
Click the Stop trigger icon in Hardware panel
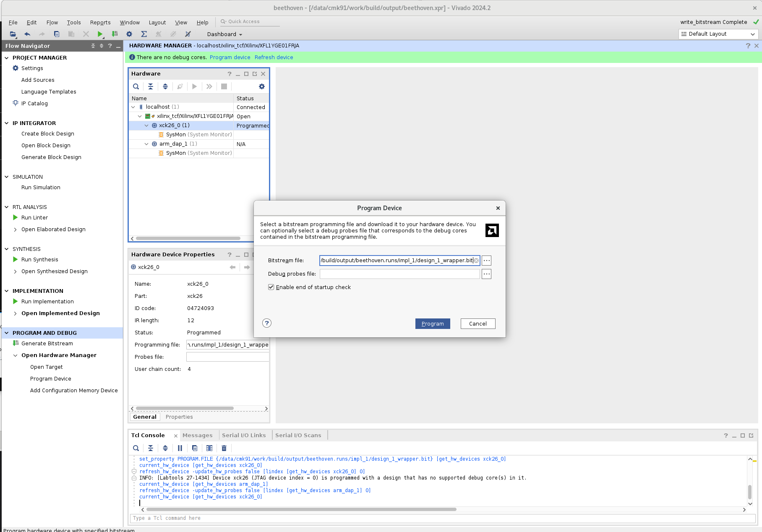click(224, 86)
